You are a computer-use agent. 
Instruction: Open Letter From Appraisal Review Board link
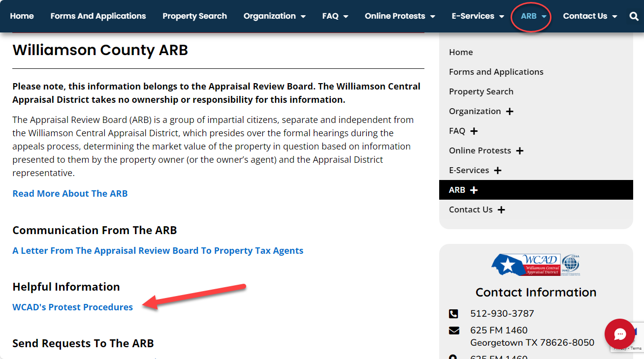158,251
